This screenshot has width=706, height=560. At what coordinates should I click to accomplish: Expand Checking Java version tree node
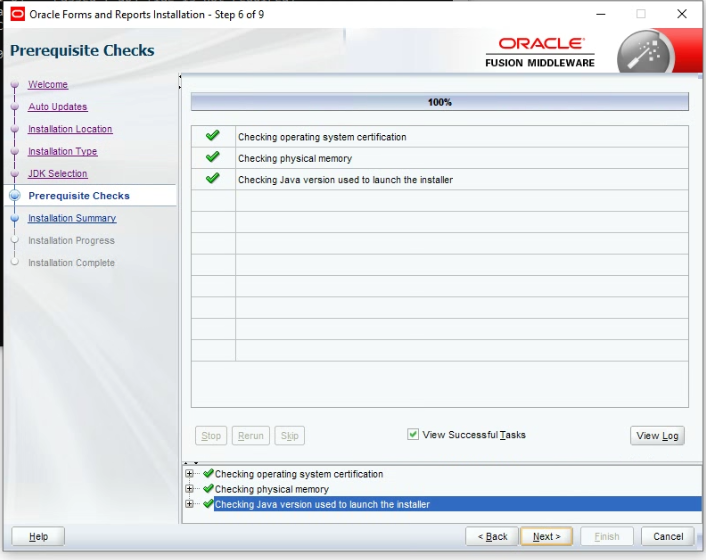189,504
